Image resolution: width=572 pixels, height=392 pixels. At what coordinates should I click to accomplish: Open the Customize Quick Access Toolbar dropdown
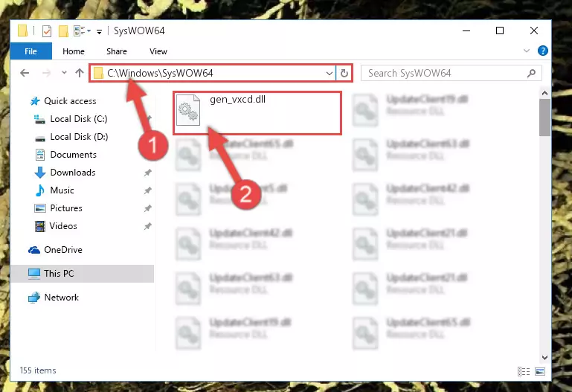[99, 32]
